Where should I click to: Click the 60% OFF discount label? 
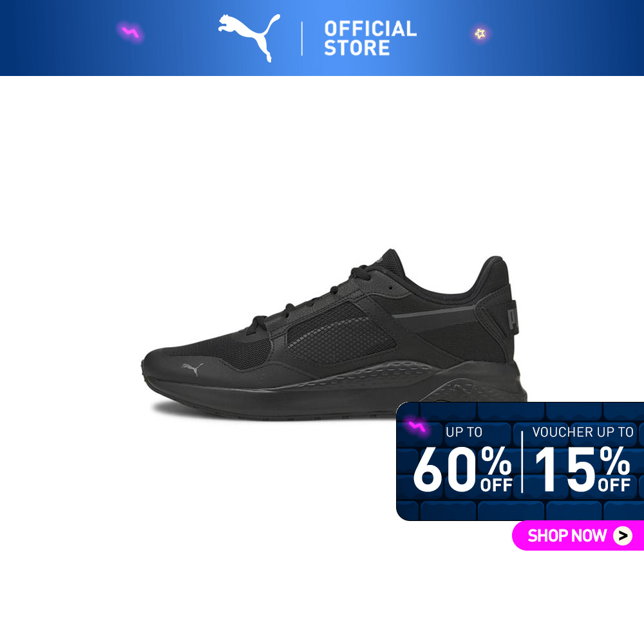[x=462, y=469]
